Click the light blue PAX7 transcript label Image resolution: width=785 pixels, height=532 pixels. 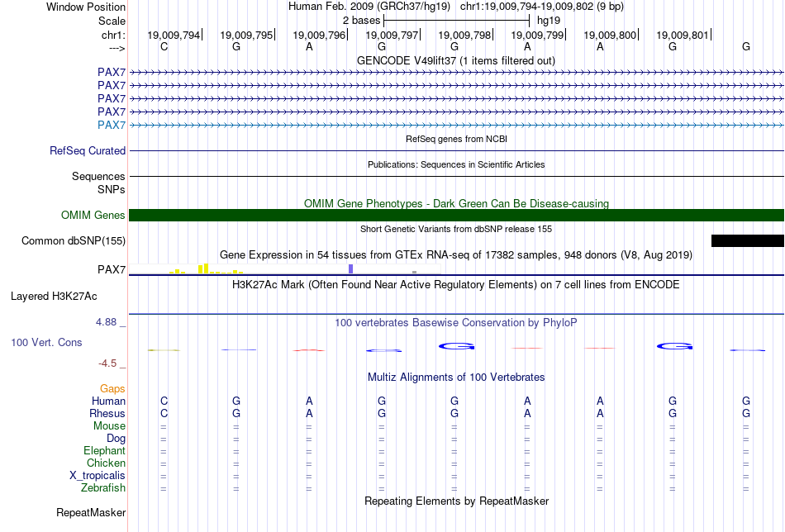pyautogui.click(x=112, y=125)
